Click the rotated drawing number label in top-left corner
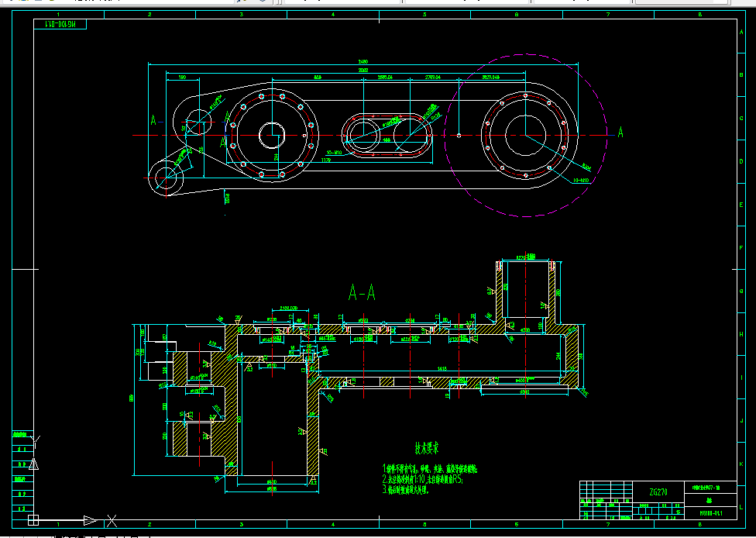Screen dimensions: 756x538 tap(60, 24)
